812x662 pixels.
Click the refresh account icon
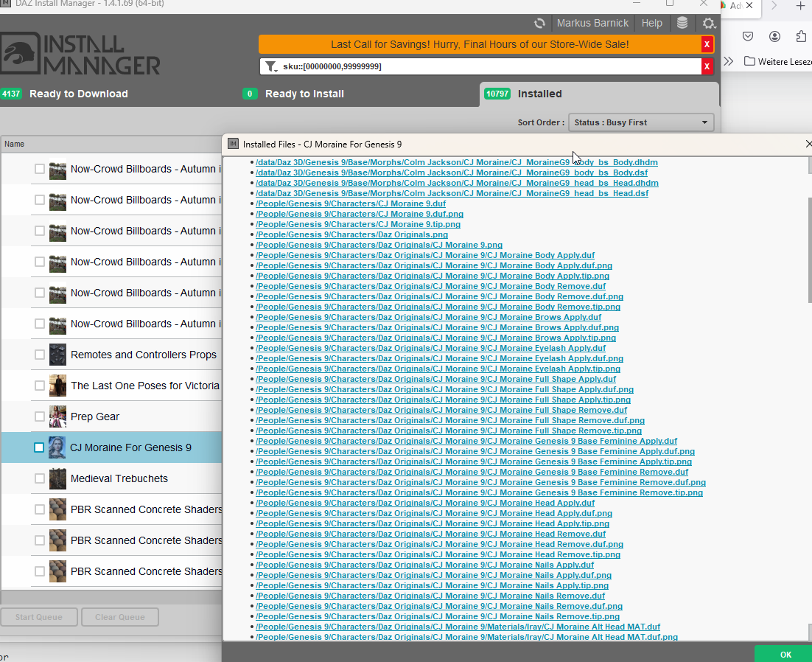(539, 24)
